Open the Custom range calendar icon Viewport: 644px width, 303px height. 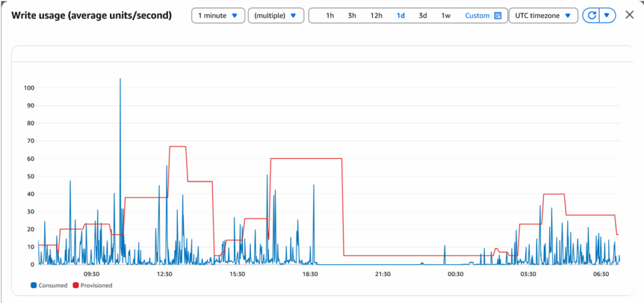coord(498,16)
